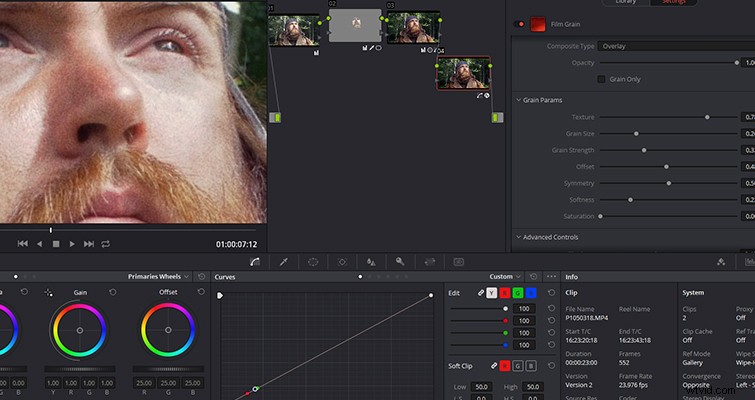The width and height of the screenshot is (755, 400).
Task: Collapse the Grain Params section
Action: pyautogui.click(x=519, y=100)
